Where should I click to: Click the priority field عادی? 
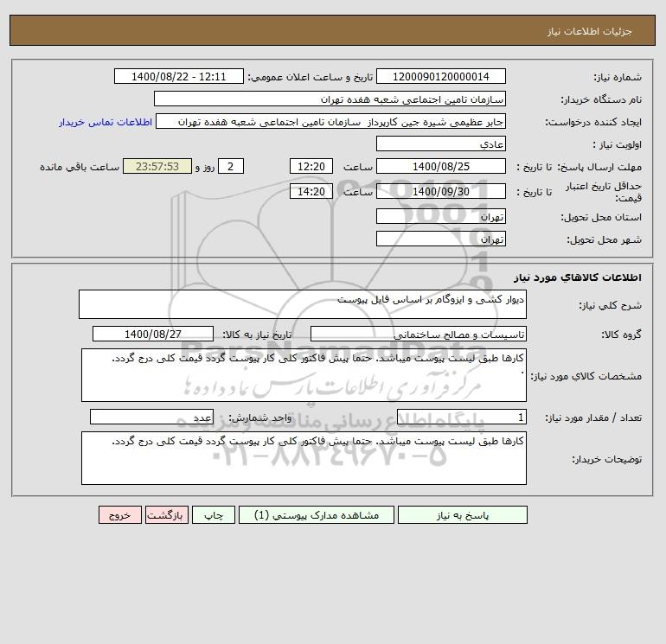point(441,143)
